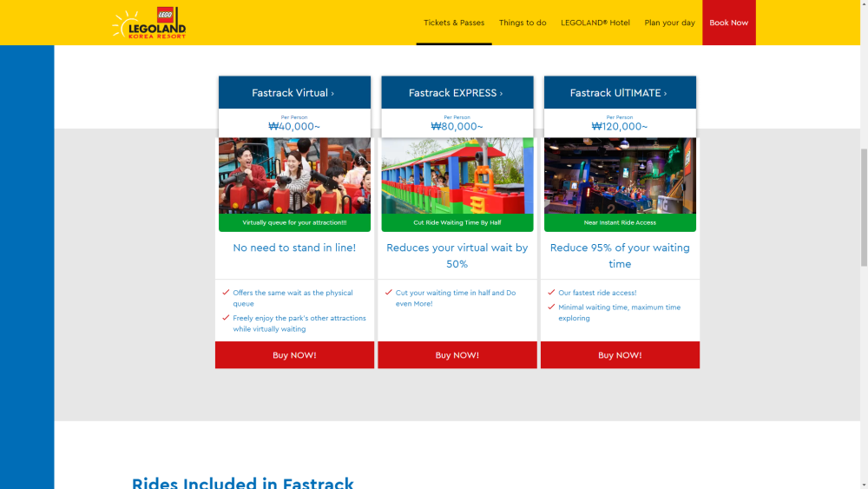Image resolution: width=868 pixels, height=489 pixels.
Task: Buy NOW for Fastrack EXPRESS
Action: [457, 355]
